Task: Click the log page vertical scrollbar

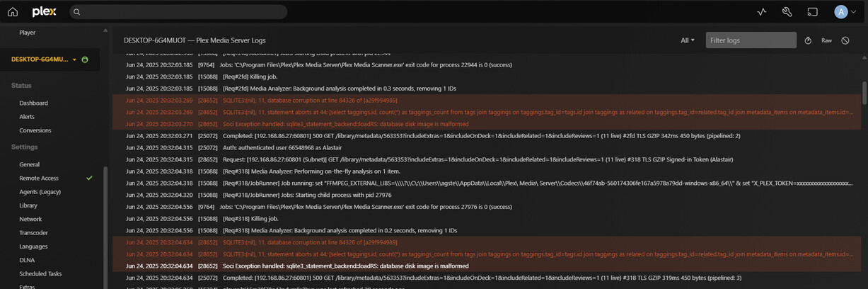Action: pyautogui.click(x=864, y=92)
